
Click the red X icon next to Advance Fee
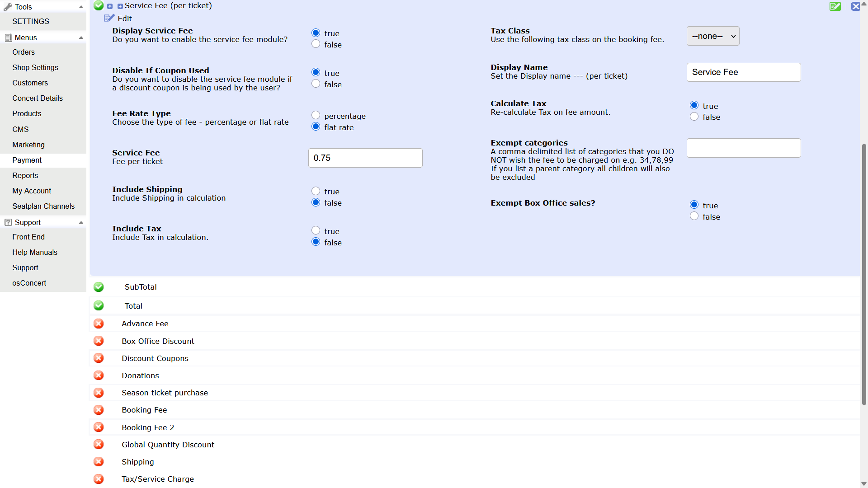click(x=99, y=324)
